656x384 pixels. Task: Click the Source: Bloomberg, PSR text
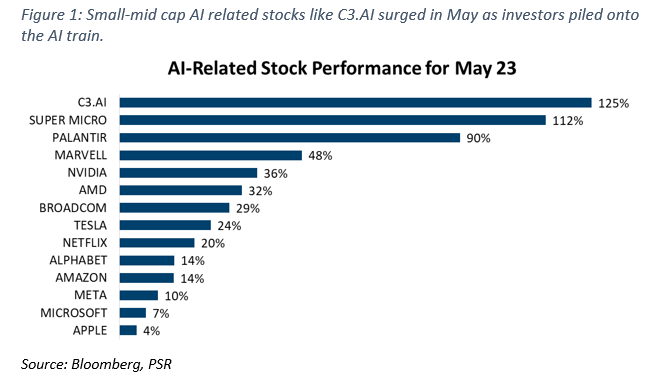click(96, 364)
